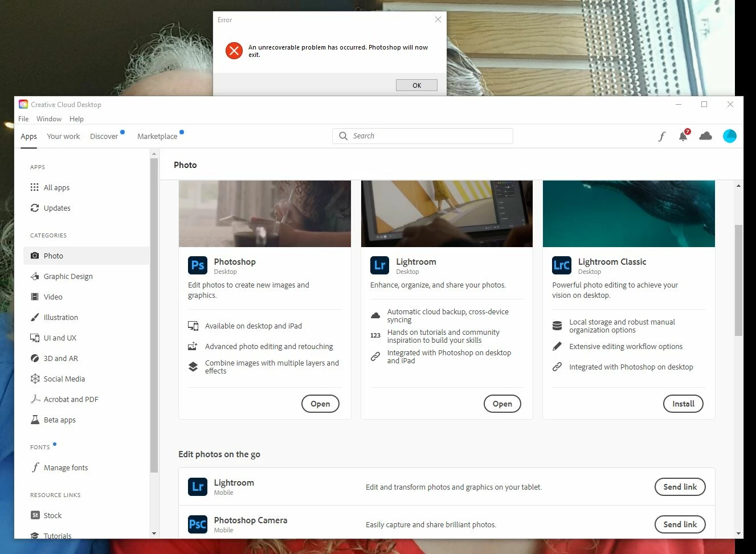Open Photoshop with its Open button
756x554 pixels.
pos(320,404)
